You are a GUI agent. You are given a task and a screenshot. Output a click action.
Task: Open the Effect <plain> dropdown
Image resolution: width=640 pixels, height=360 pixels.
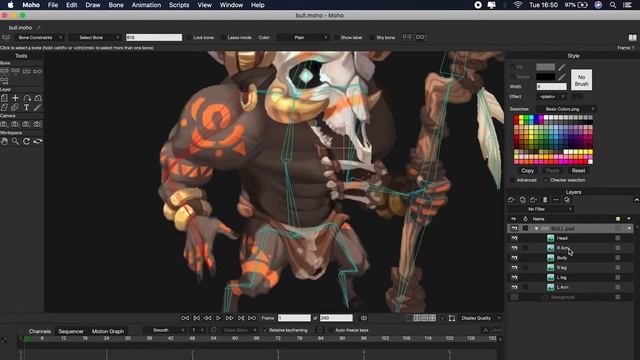tap(551, 97)
